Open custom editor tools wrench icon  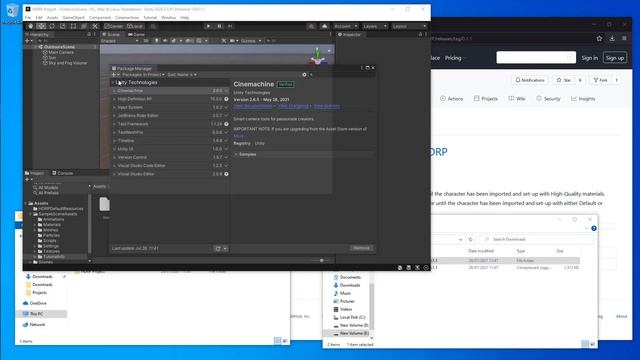pos(95,26)
